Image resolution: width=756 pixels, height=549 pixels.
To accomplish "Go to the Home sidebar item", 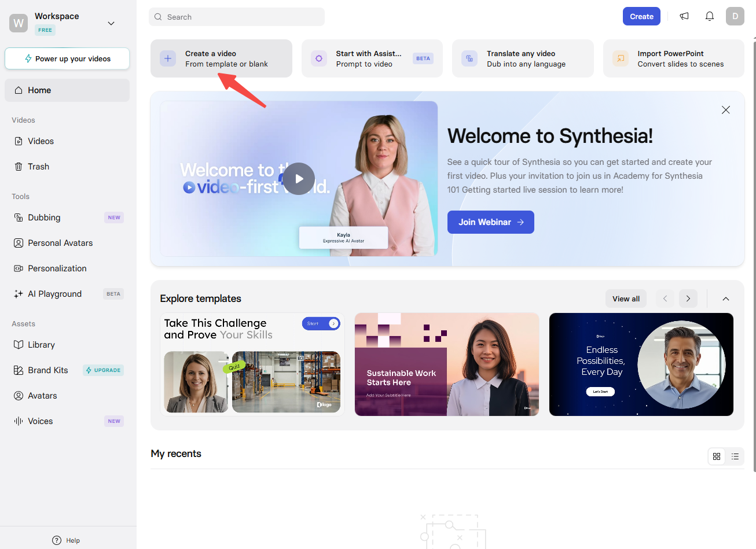I will click(x=67, y=90).
